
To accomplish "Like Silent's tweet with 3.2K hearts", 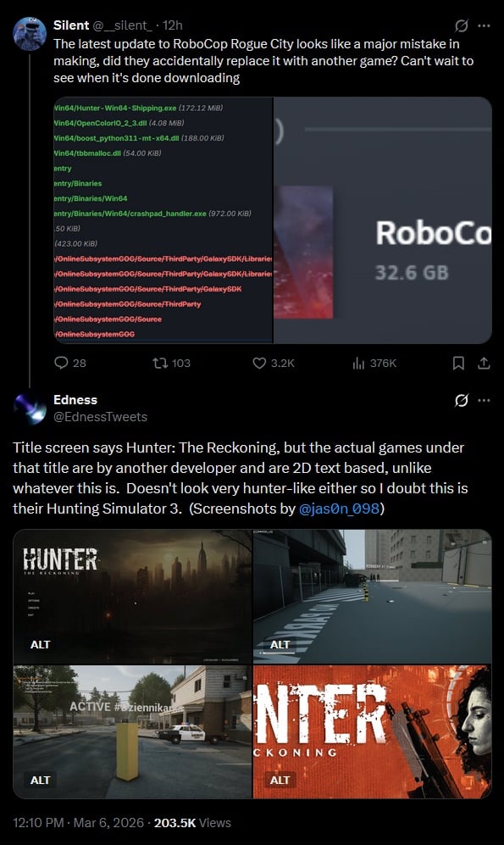I will [259, 363].
